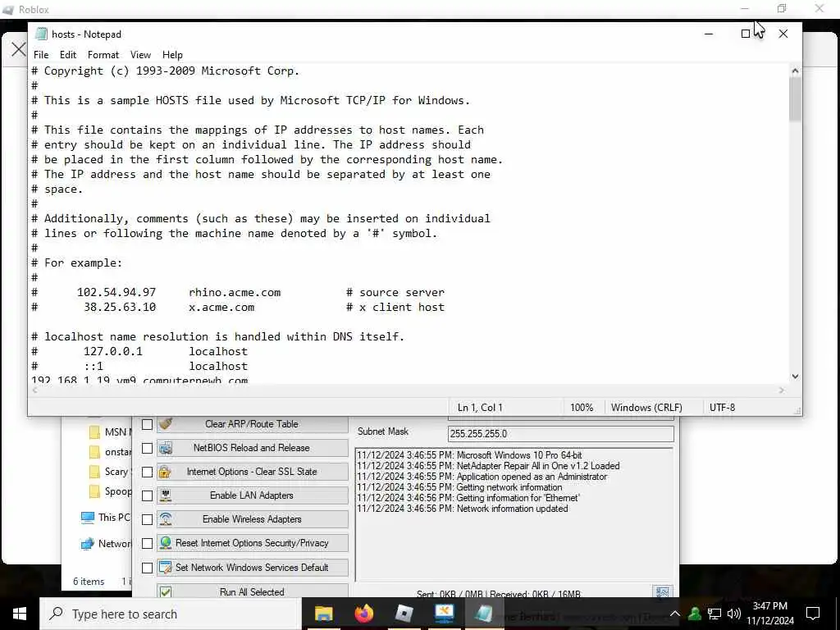The height and width of the screenshot is (630, 840).
Task: Click the 'Application opened as an Administrator' log line
Action: click(x=482, y=477)
